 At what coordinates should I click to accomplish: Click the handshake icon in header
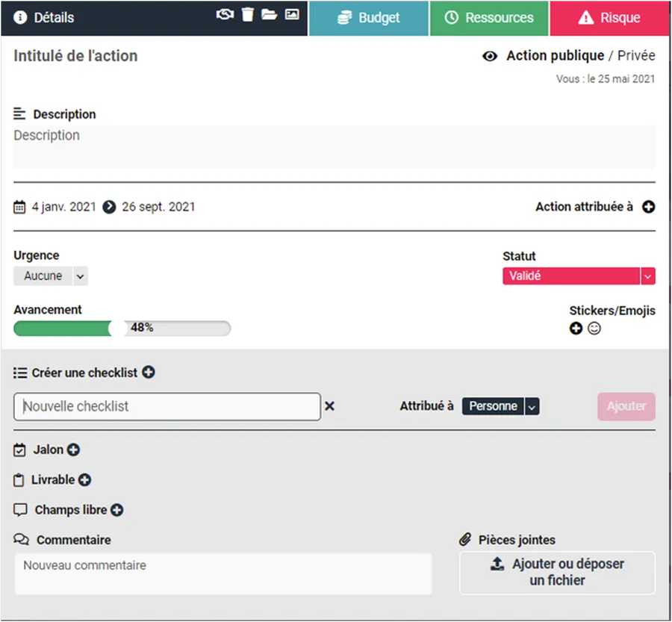[x=225, y=15]
